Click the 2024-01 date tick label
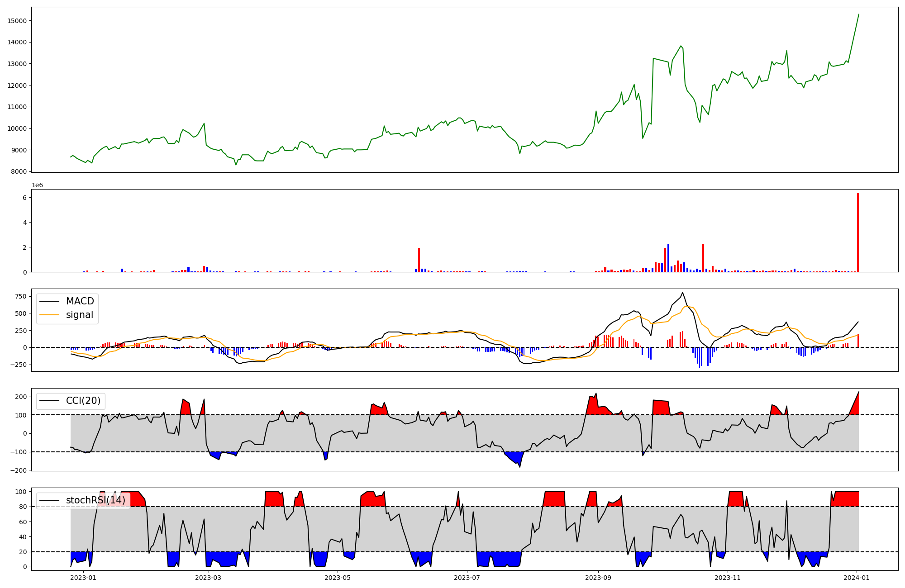 (x=857, y=578)
